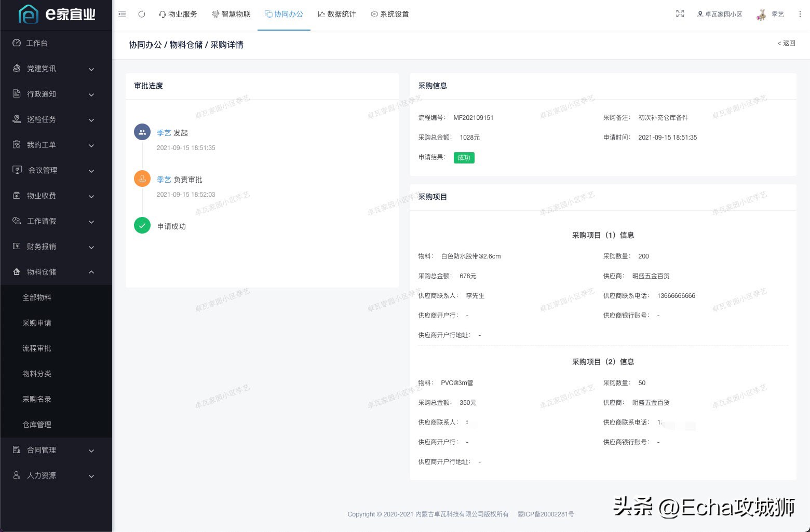
Task: Open the 季艺 user avatar menu
Action: click(761, 14)
